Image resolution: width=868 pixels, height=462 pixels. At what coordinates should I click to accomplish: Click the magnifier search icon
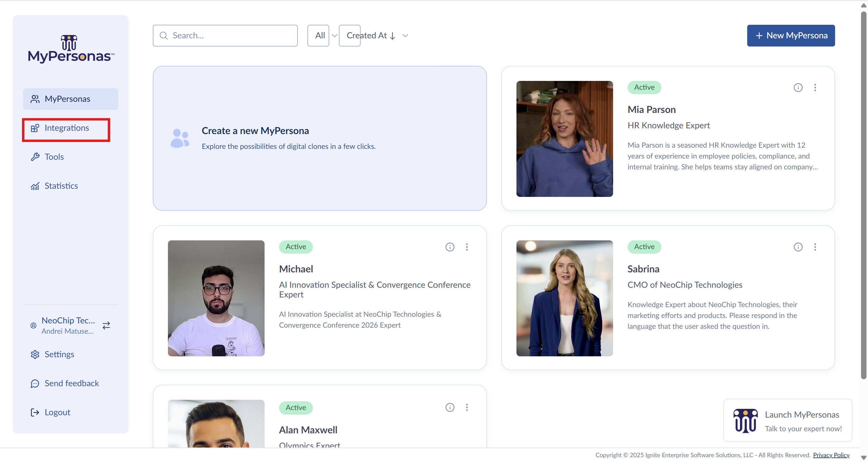click(x=164, y=35)
